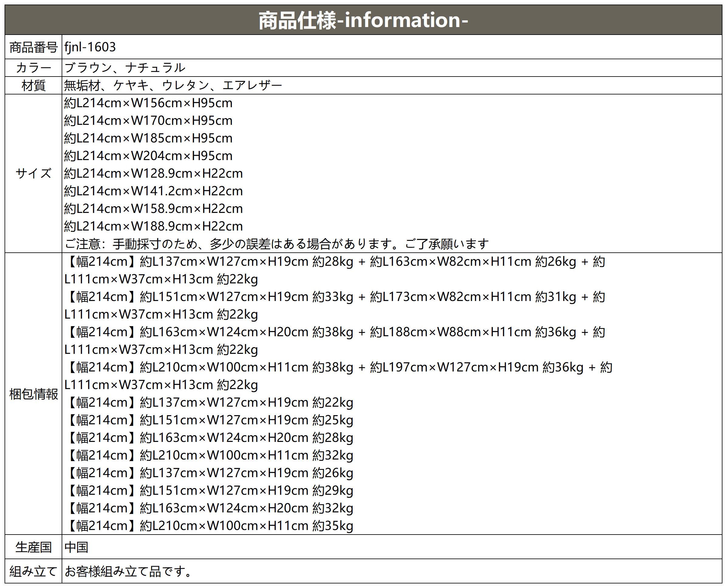Click the 無垢材、ケヤキ、ウレタン、エアレザー materials text

point(173,86)
